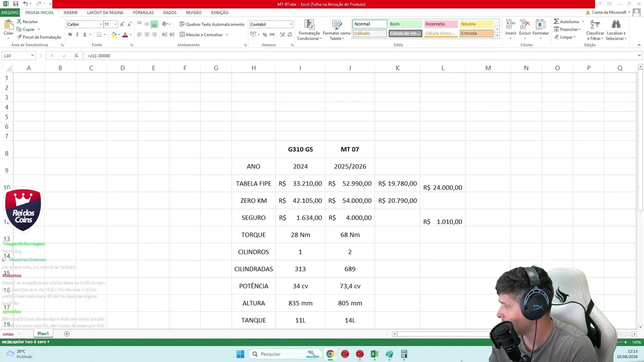
Task: Open the Calibri font name dropdown
Action: click(101, 24)
